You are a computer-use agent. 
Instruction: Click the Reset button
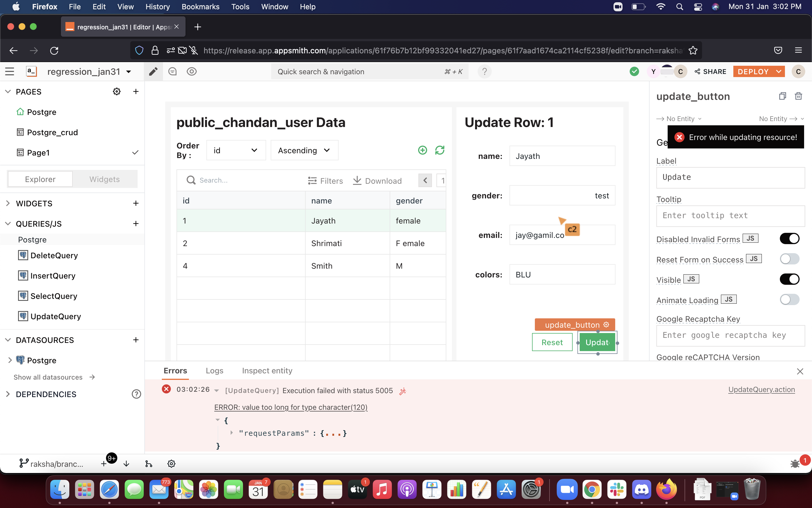(552, 342)
